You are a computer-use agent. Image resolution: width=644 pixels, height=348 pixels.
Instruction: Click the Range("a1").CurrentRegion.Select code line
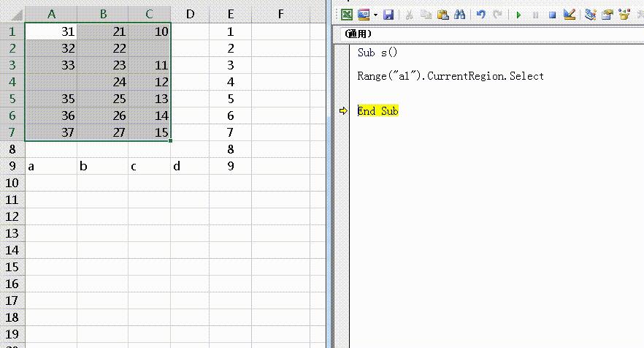click(x=451, y=76)
